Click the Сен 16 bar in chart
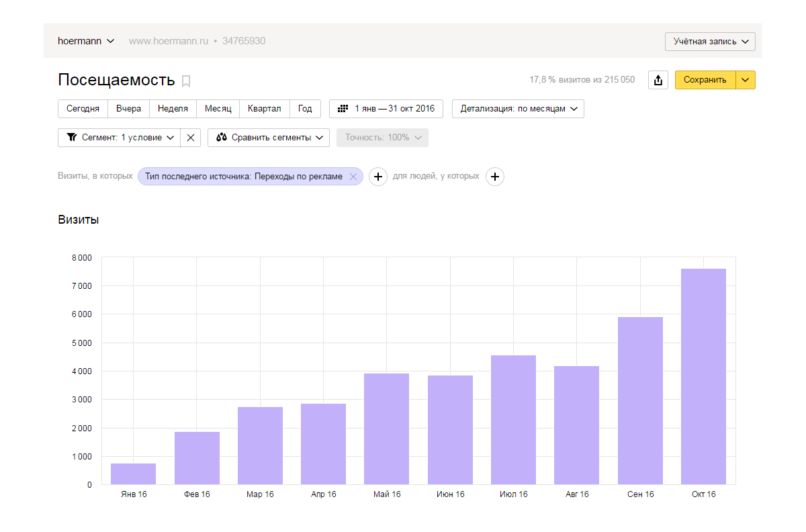The image size is (806, 532). [640, 401]
